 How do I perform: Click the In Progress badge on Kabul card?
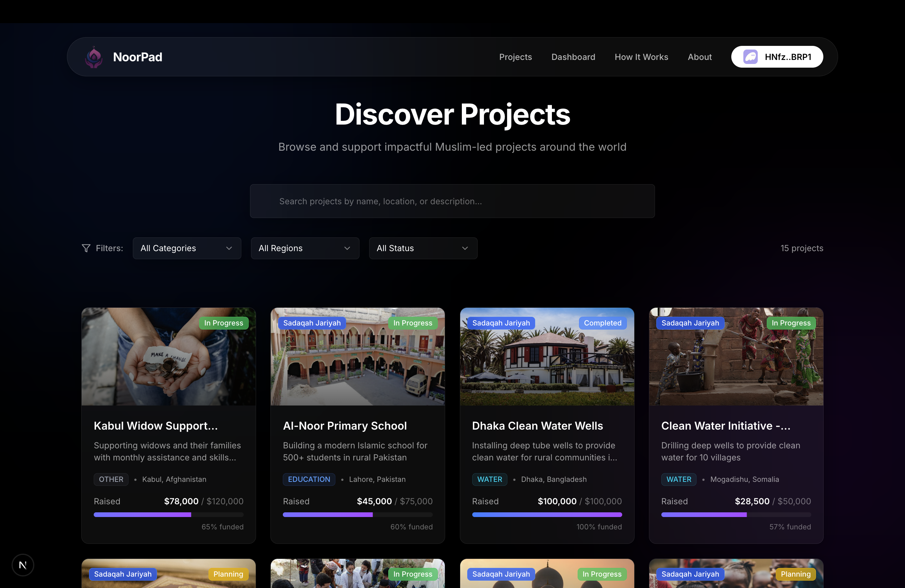pyautogui.click(x=224, y=323)
